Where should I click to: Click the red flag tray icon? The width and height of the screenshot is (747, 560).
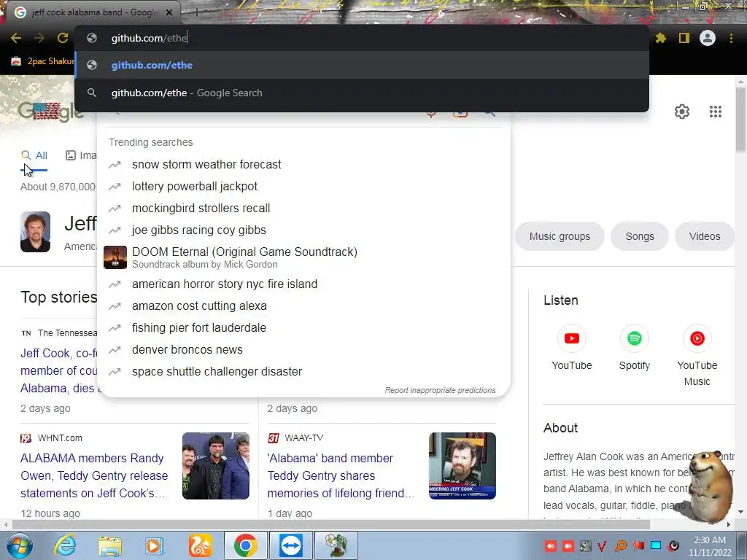point(638,545)
